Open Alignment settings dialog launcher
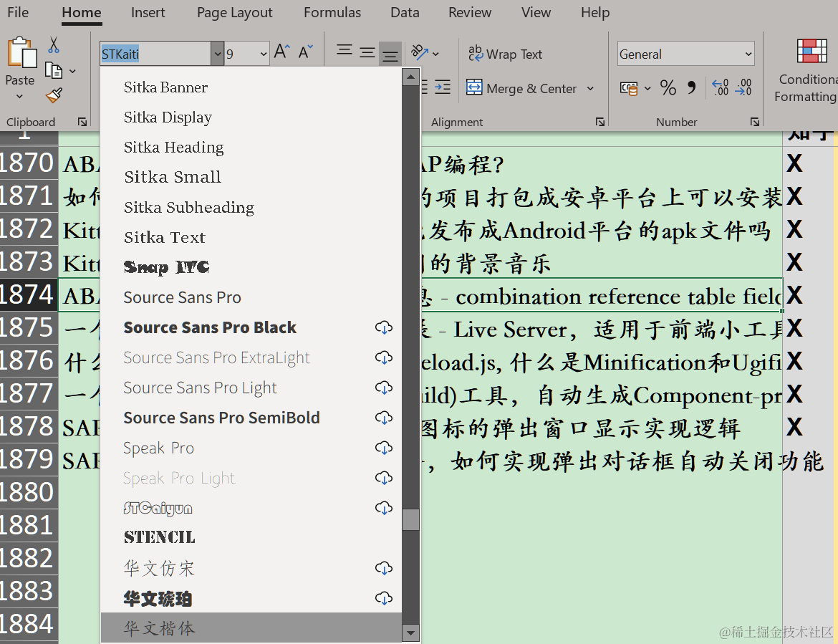Viewport: 838px width, 644px height. pos(600,122)
